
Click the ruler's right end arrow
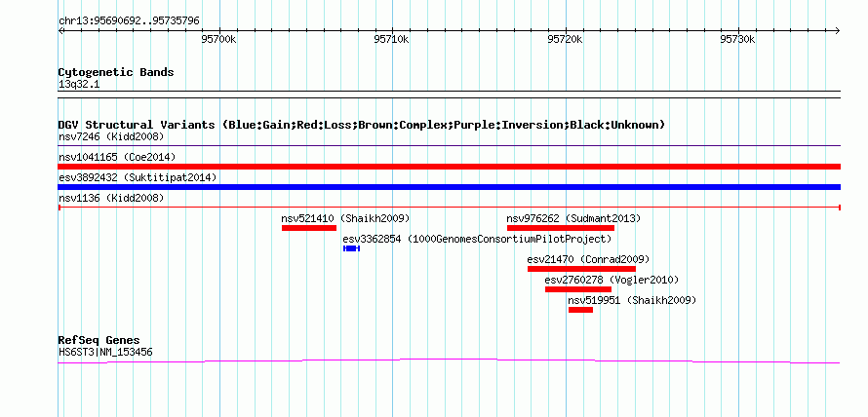(838, 30)
